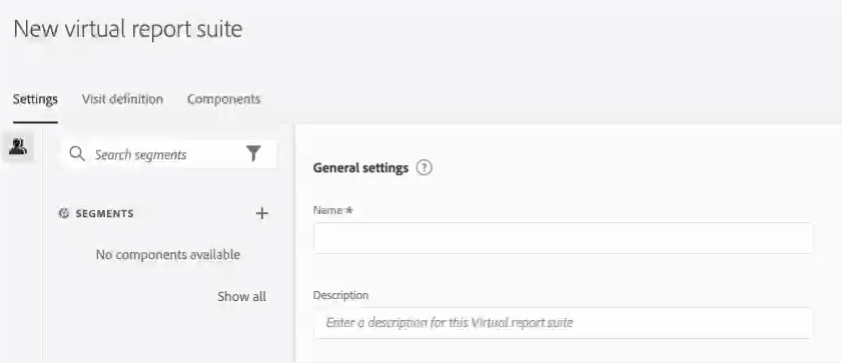Open the Visit definition tab
842x363 pixels.
pos(122,99)
